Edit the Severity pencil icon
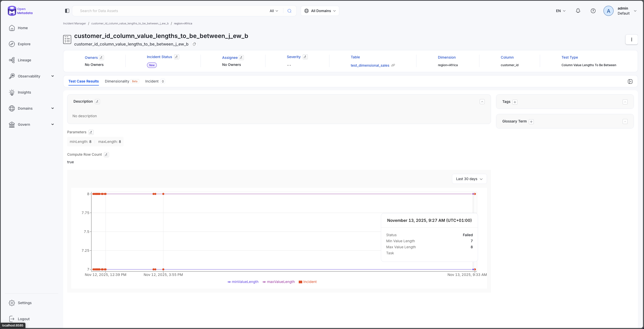Viewport: 644px width, 329px height. [305, 57]
